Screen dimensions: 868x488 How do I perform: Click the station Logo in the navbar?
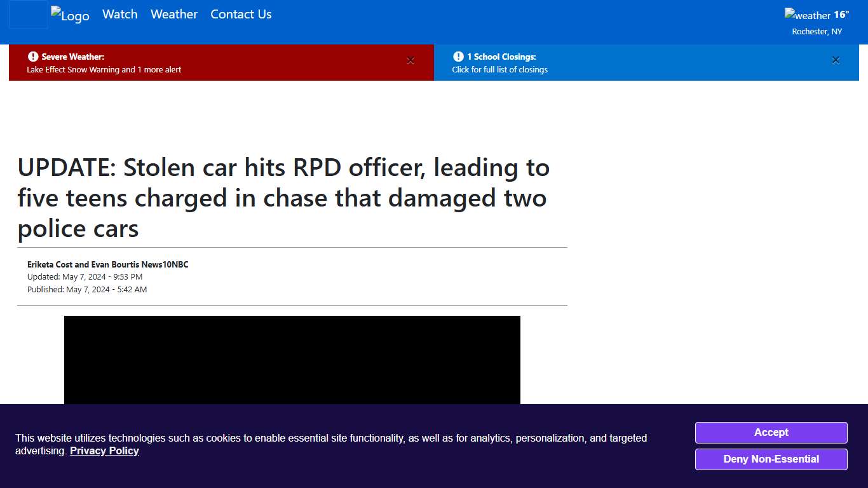(x=70, y=14)
